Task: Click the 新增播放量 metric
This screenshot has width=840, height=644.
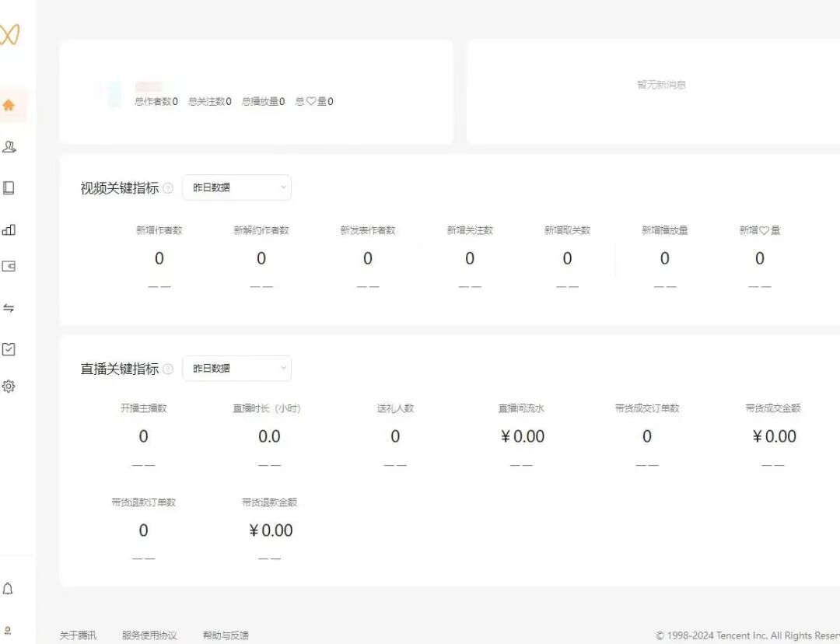Action: (x=665, y=259)
